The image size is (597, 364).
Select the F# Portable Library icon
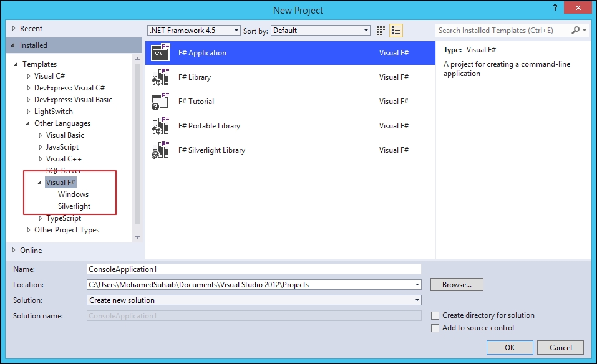[x=160, y=125]
